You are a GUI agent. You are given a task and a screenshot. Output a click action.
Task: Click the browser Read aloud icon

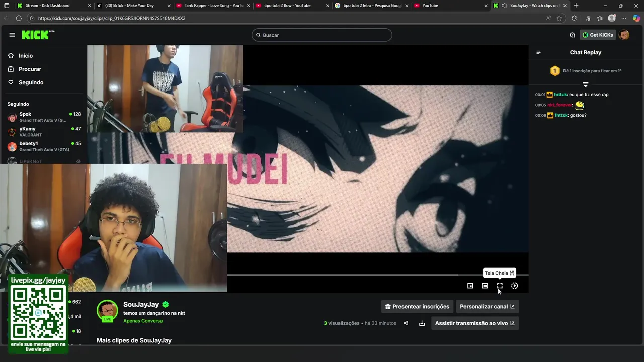pos(548,18)
